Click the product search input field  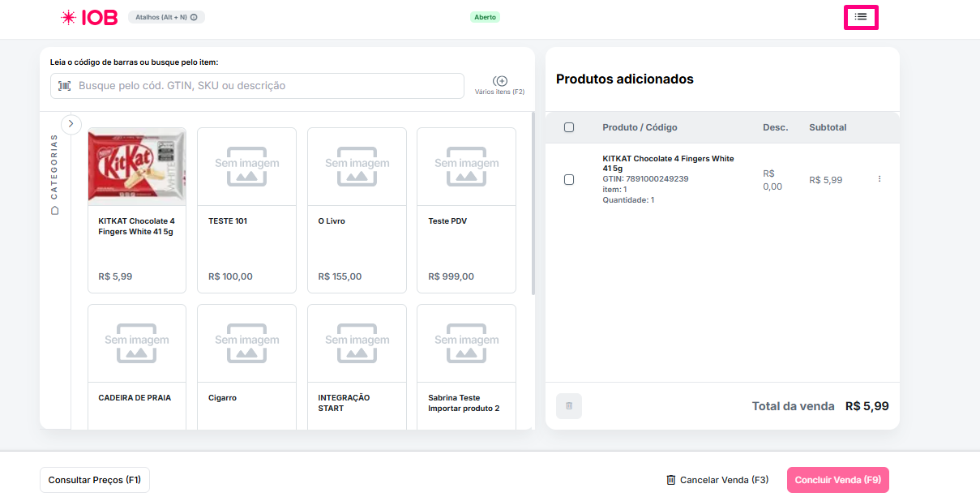point(267,86)
